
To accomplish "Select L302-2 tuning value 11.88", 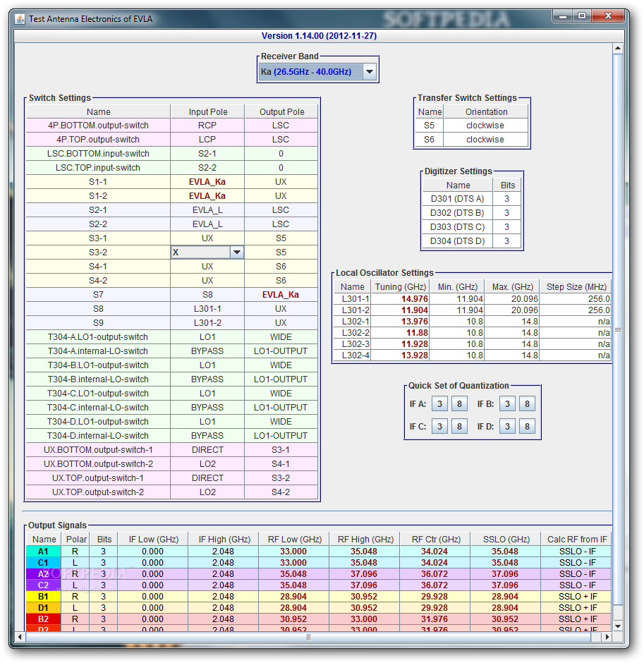I will [x=400, y=333].
